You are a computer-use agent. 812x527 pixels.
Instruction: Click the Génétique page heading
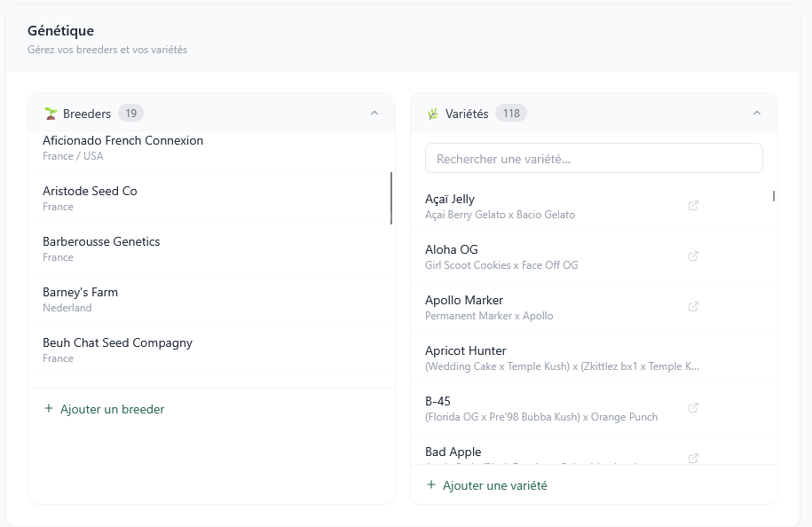coord(60,31)
